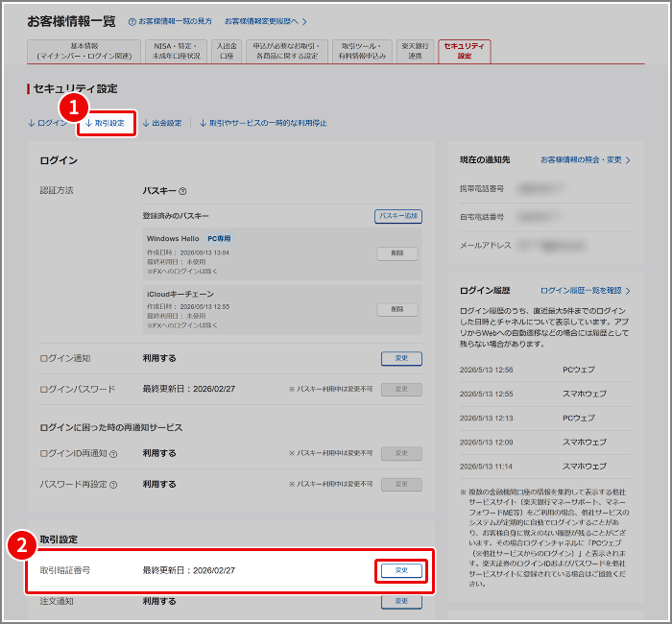Click the chevron after ログイン履歴一覧を確認
This screenshot has height=624, width=672.
tap(628, 291)
